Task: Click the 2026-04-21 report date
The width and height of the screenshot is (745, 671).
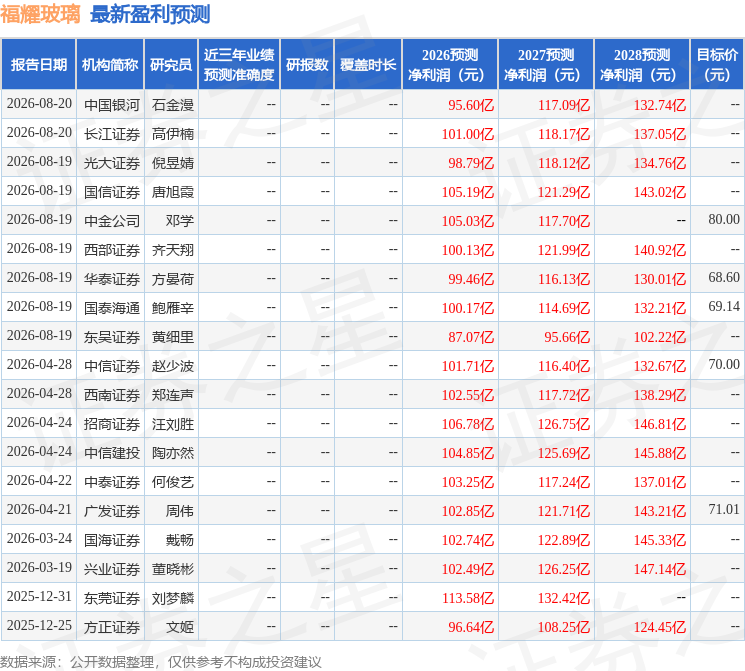Action: (x=39, y=509)
